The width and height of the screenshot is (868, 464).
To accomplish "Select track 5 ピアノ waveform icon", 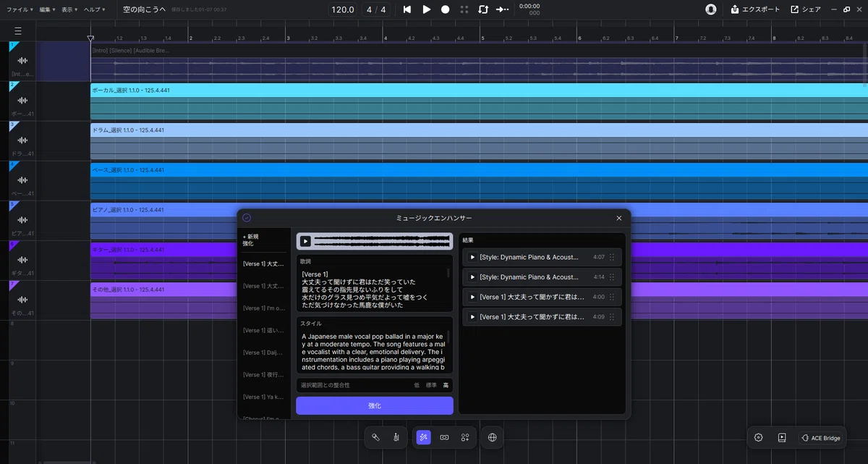I will 22,220.
